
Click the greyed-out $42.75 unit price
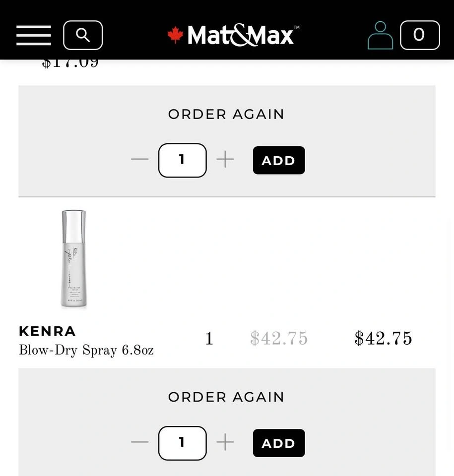[x=279, y=339]
